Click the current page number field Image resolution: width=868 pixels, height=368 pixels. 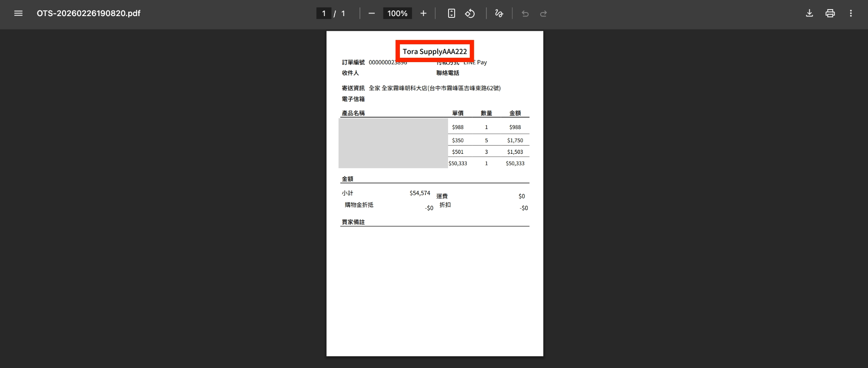[x=324, y=13]
